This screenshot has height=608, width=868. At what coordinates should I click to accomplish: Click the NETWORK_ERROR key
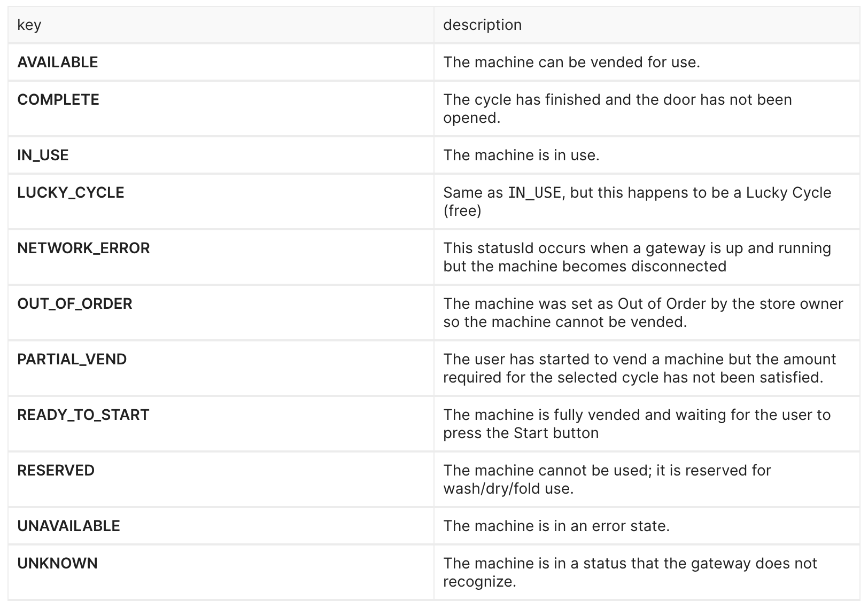83,248
